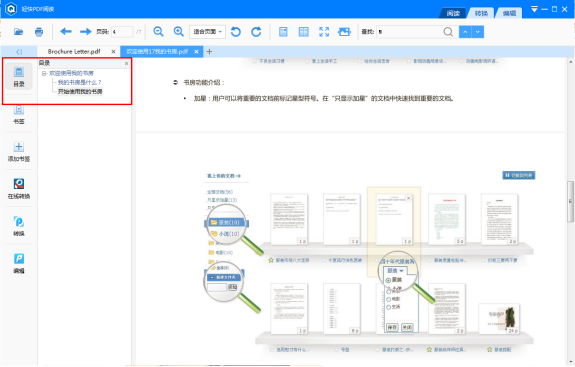Find next match with down arrow

pyautogui.click(x=477, y=32)
